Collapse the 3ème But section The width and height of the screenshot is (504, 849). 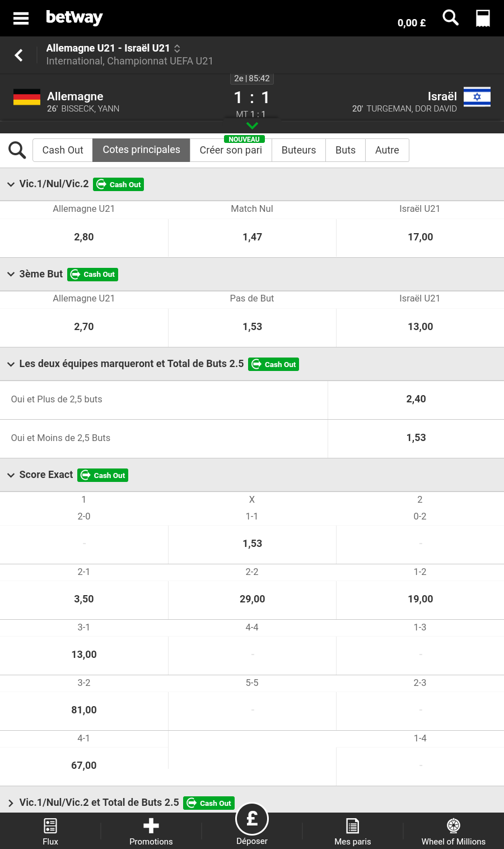tap(11, 274)
